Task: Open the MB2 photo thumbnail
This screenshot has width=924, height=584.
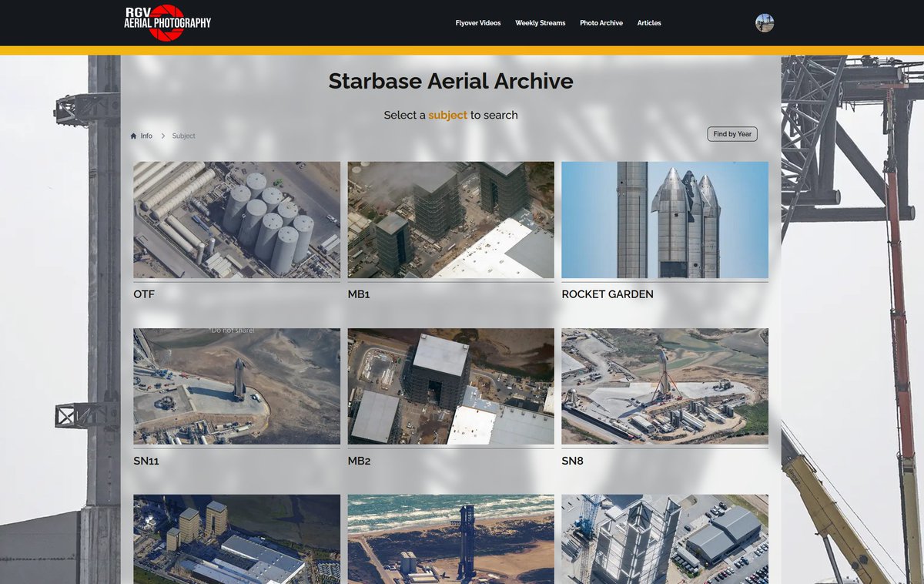Action: pos(450,386)
